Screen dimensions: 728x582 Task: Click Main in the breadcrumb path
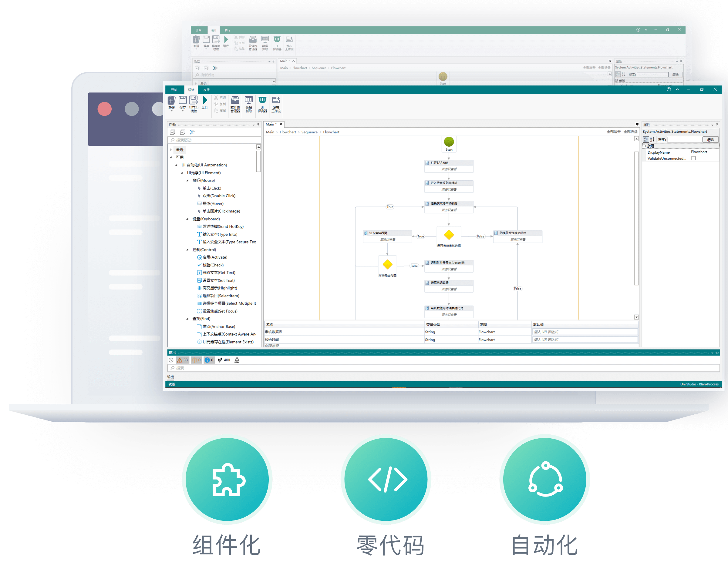pyautogui.click(x=270, y=132)
